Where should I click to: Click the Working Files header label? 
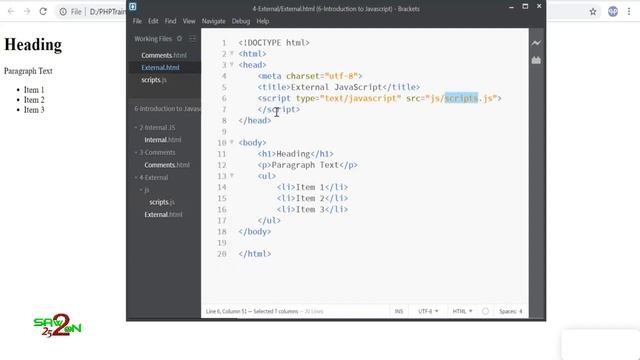[x=153, y=39]
